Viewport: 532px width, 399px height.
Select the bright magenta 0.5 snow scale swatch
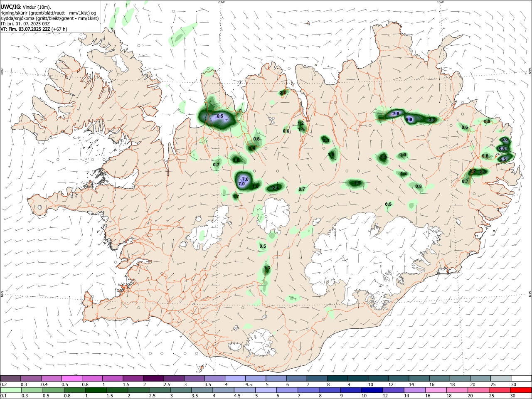(x=71, y=378)
